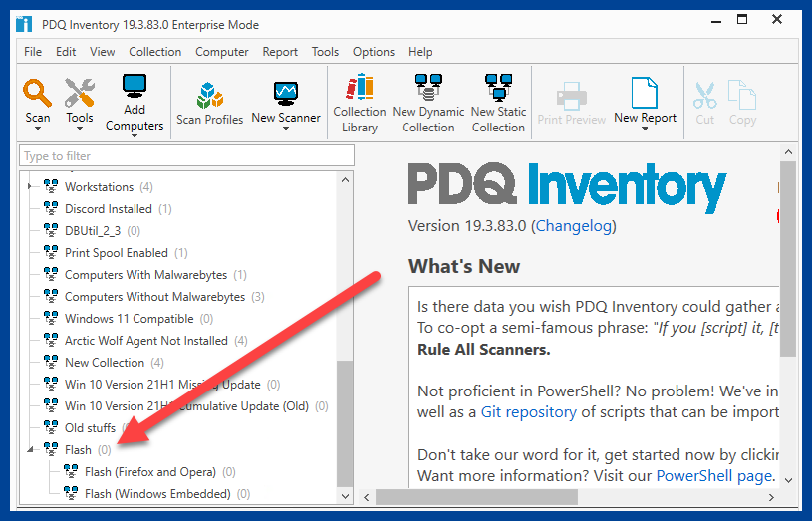Click the Arctic Wolf Agent Not Installed icon

pyautogui.click(x=51, y=340)
